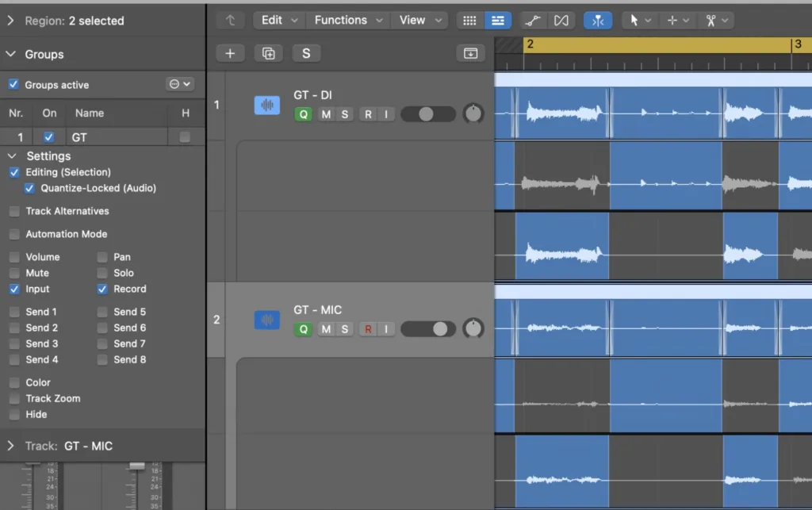
Task: Solo the GT - MIC track
Action: click(x=345, y=329)
